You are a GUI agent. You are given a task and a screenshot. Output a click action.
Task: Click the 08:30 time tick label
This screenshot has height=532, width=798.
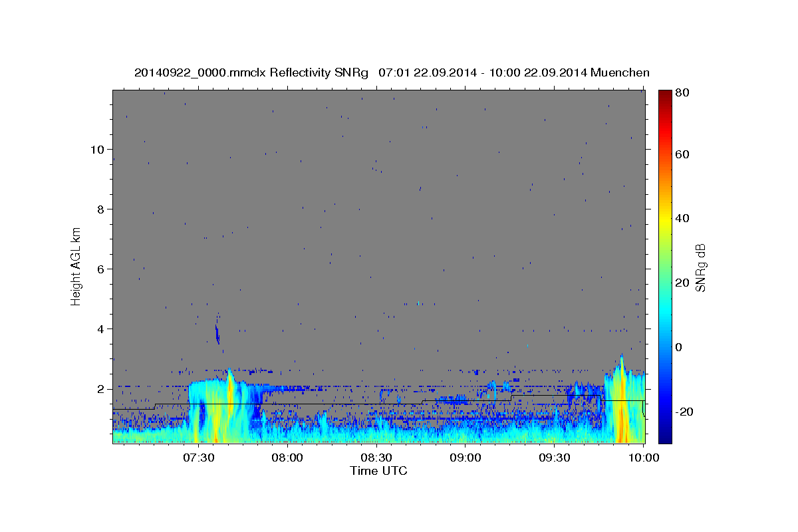(x=376, y=458)
